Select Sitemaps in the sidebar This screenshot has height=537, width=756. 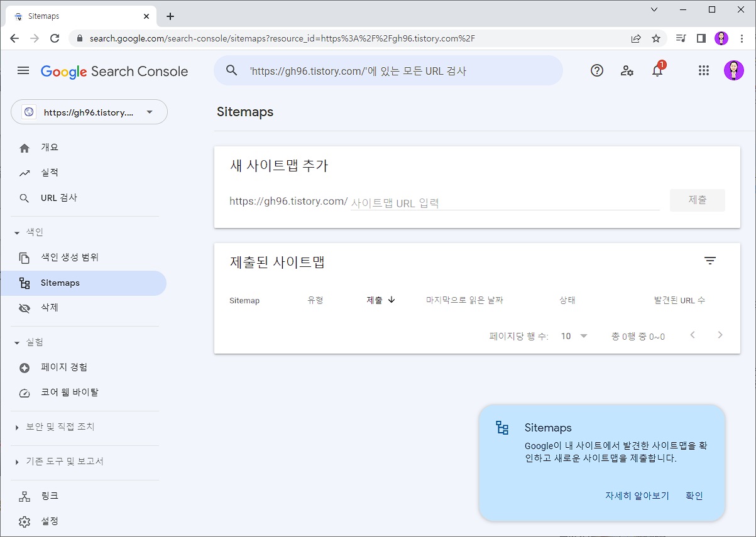[x=83, y=283]
